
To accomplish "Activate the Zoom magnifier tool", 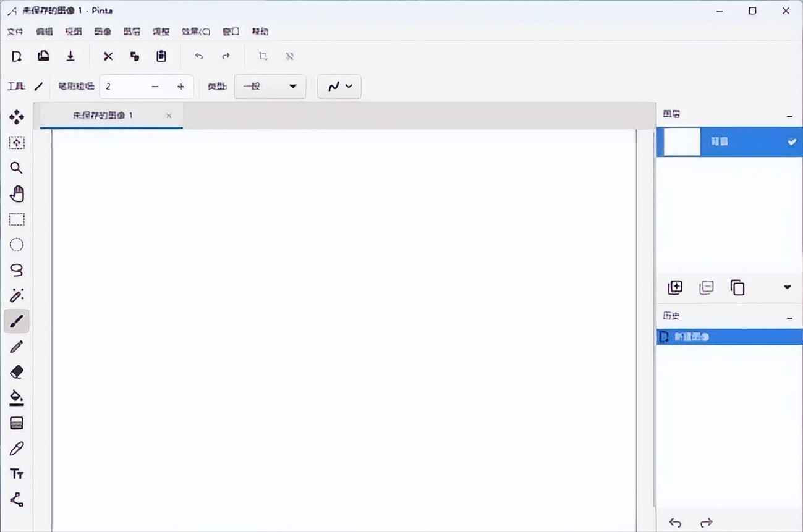I will point(17,168).
